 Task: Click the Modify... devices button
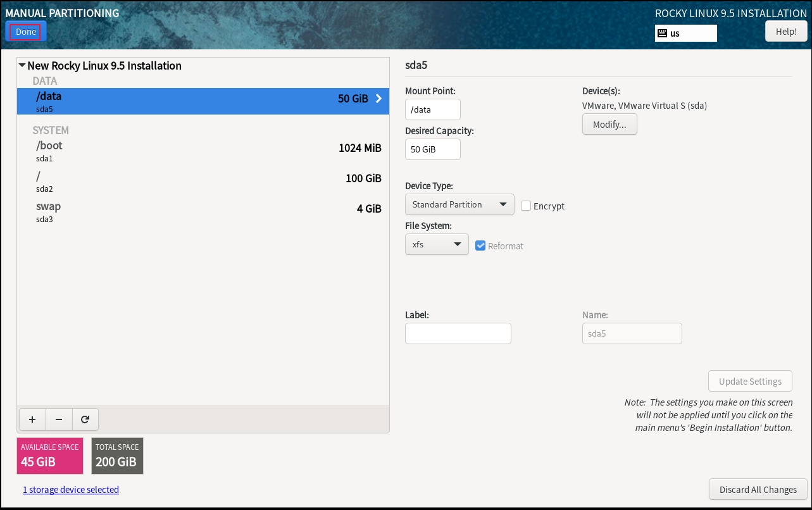click(609, 125)
